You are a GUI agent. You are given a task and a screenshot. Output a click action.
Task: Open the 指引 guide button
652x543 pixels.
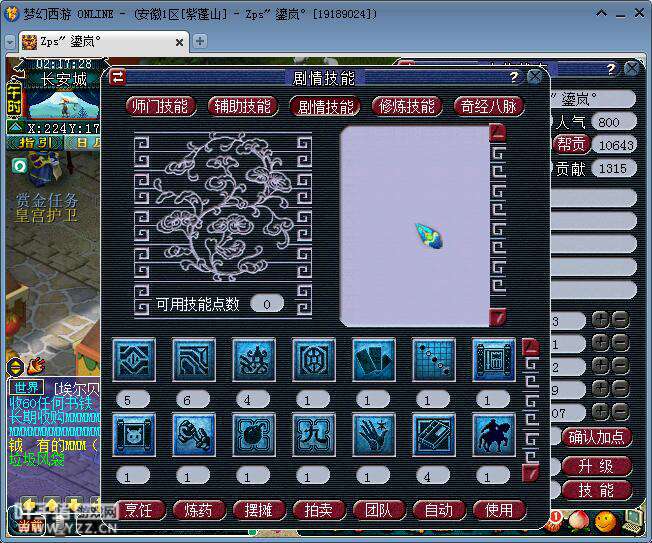click(34, 143)
